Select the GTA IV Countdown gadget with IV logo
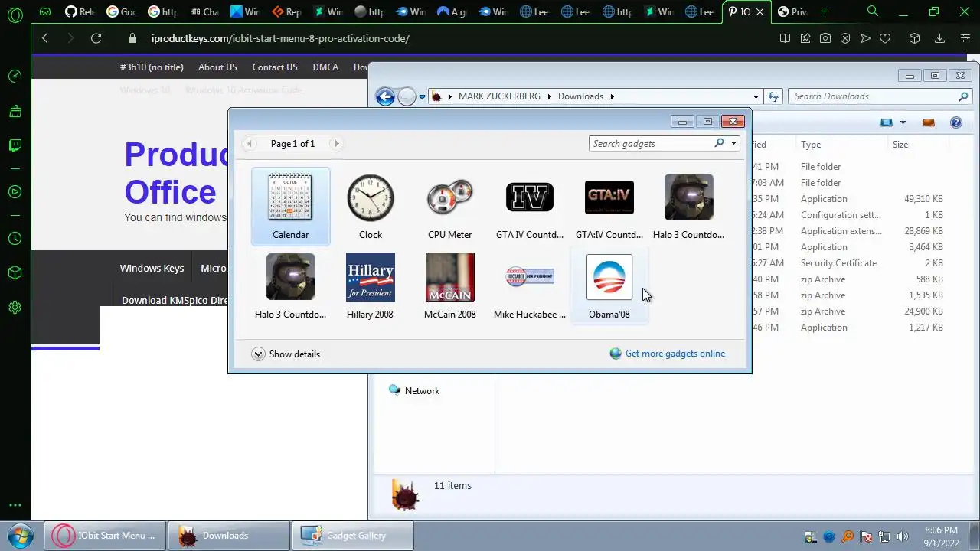Screen dimensions: 980x551 click(530, 207)
